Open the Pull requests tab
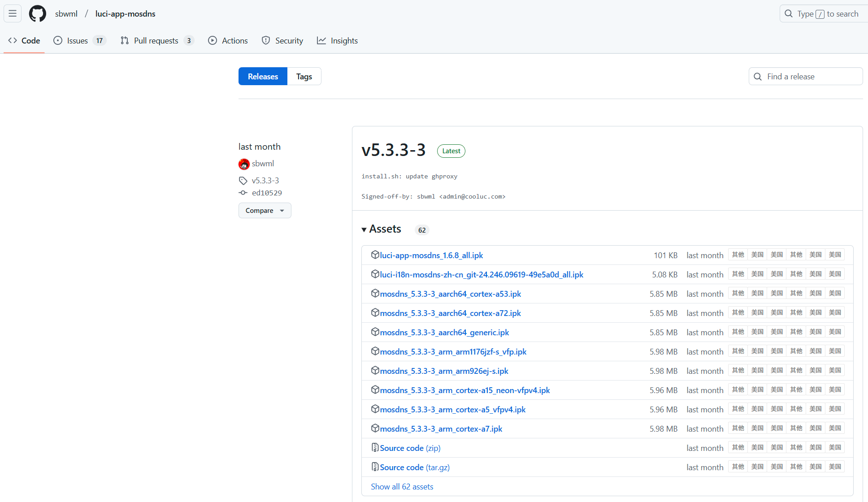The height and width of the screenshot is (502, 868). click(x=156, y=40)
